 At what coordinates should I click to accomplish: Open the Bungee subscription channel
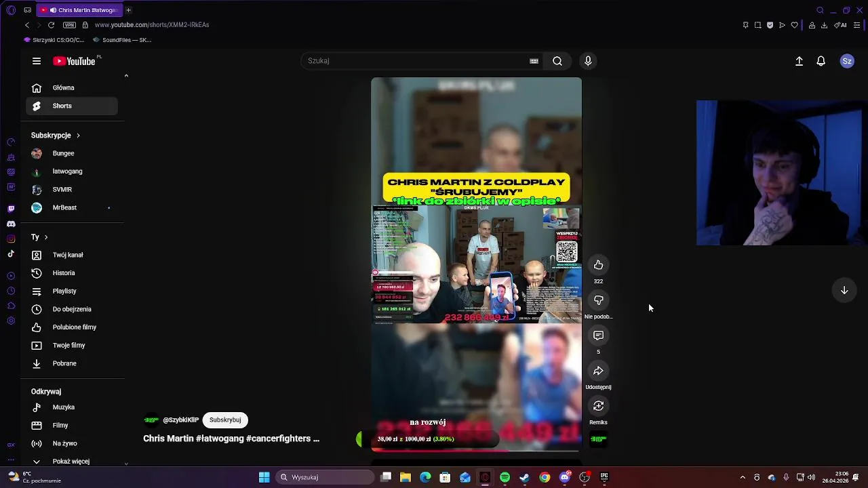coord(72,153)
